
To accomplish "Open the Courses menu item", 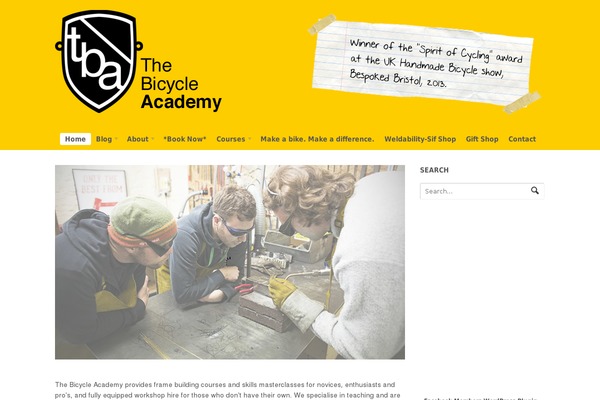I will pyautogui.click(x=231, y=139).
